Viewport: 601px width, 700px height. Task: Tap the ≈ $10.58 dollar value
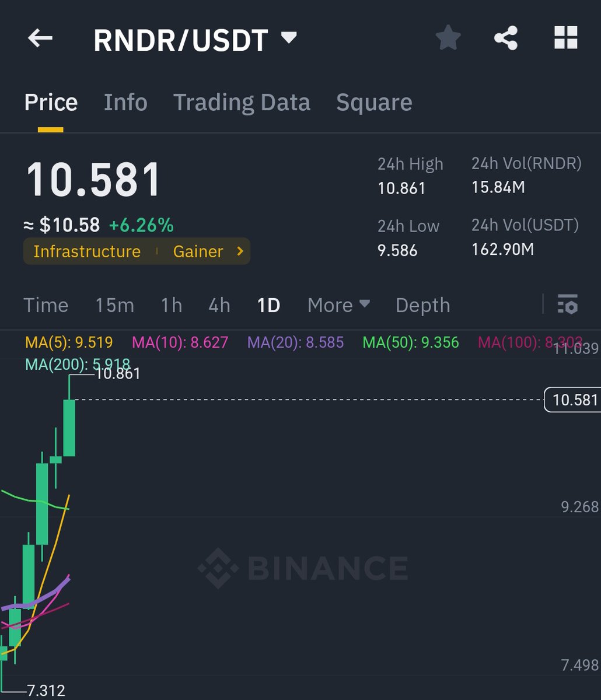coord(62,225)
